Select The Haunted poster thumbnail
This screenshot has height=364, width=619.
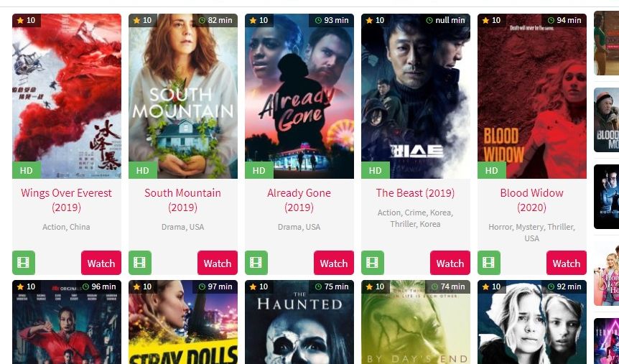299,322
